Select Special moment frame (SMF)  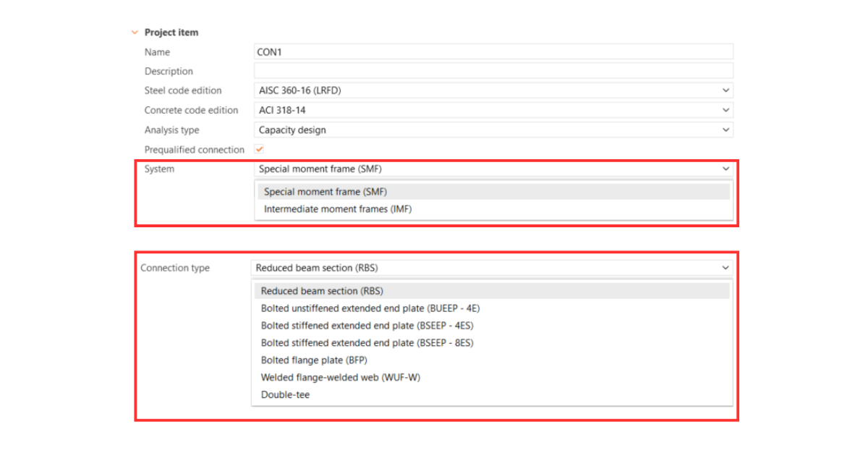(x=325, y=191)
